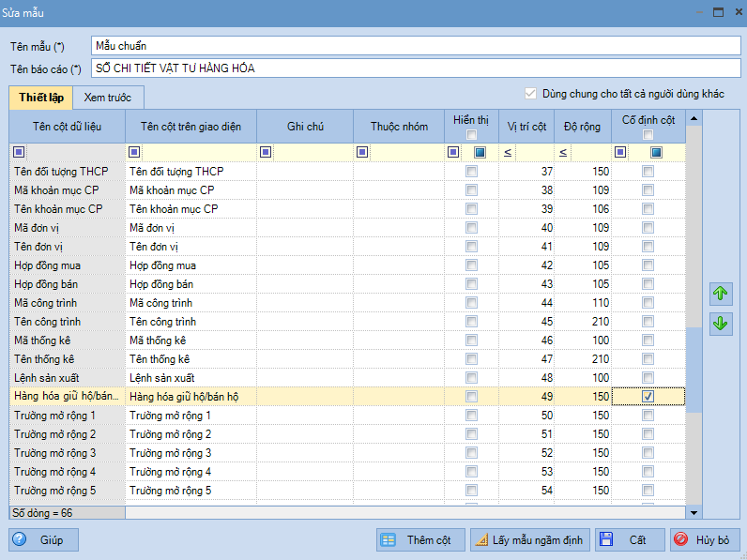The width and height of the screenshot is (747, 560).
Task: Click the green move-up arrow button
Action: point(721,294)
